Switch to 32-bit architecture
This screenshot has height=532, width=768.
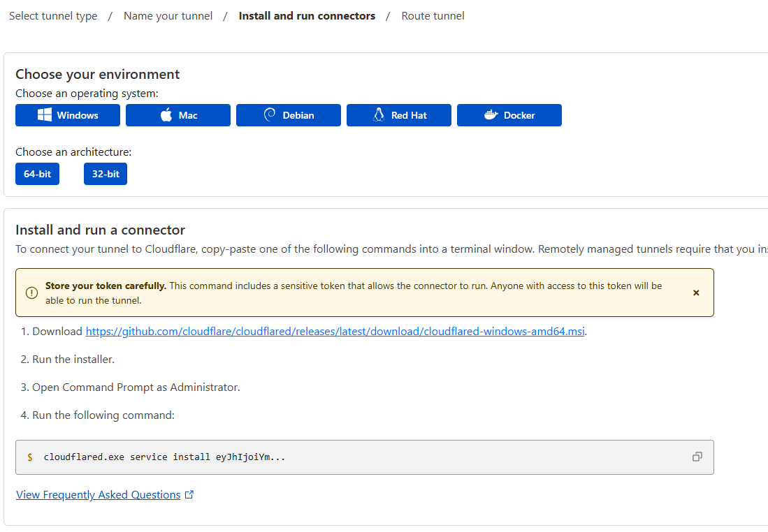coord(106,174)
